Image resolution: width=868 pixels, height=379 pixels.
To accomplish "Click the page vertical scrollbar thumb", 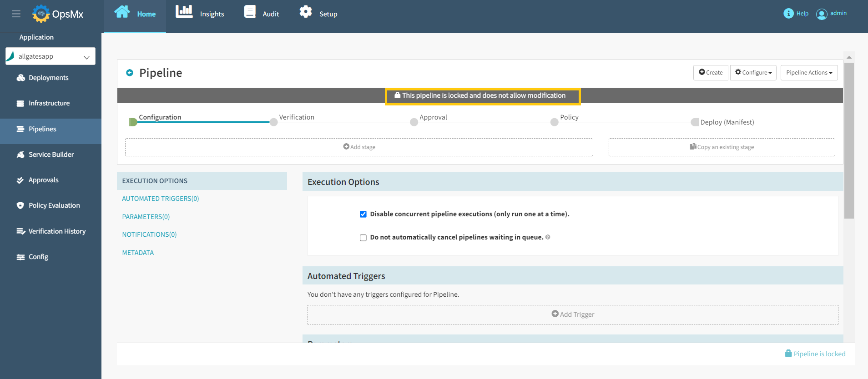I will (849, 141).
